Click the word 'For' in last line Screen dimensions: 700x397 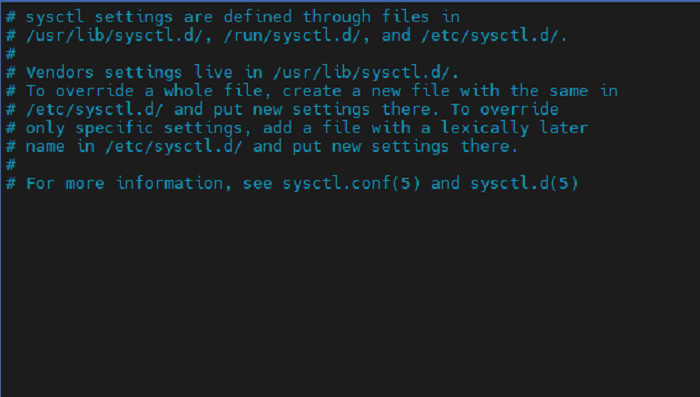pos(40,184)
